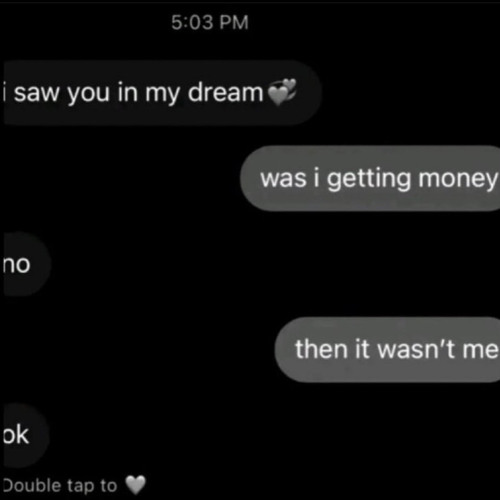Tap the received 'no' message bubble
The image size is (500, 500).
tap(27, 264)
